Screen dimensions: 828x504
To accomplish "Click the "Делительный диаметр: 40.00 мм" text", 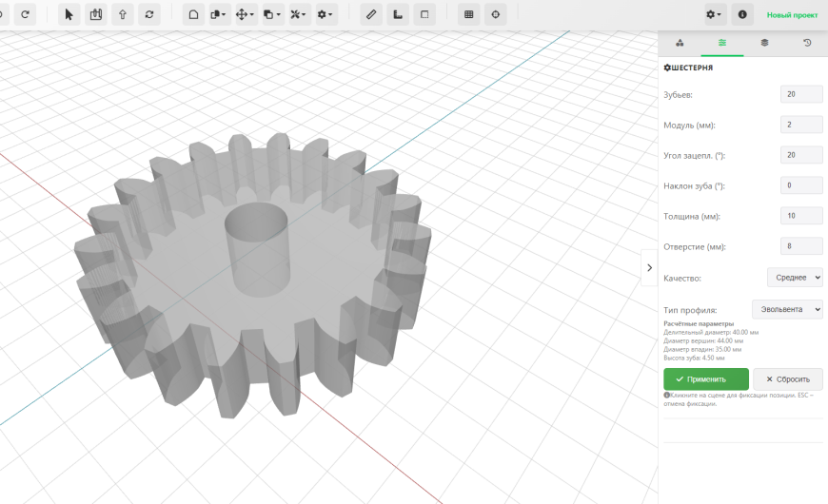I will click(x=711, y=333).
